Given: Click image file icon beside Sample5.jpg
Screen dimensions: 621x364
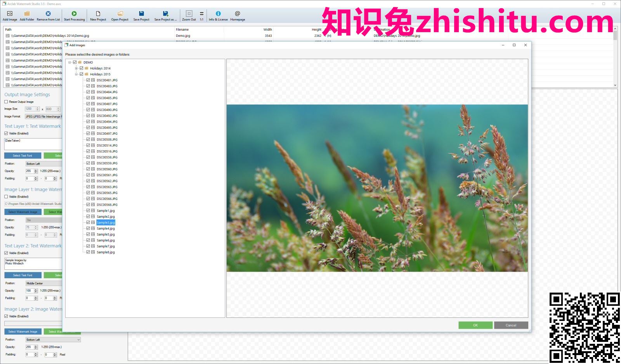Looking at the screenshot, I should (x=93, y=234).
